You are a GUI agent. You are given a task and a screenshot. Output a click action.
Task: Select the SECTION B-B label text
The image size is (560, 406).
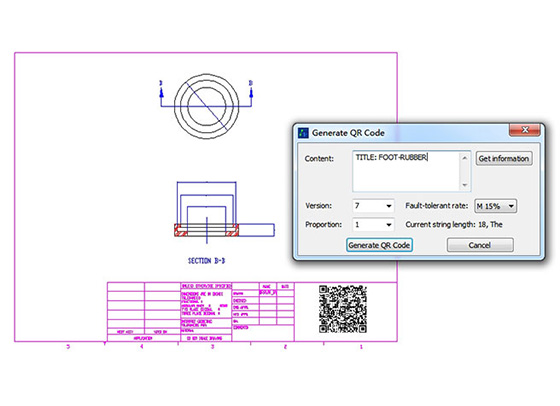(x=206, y=261)
